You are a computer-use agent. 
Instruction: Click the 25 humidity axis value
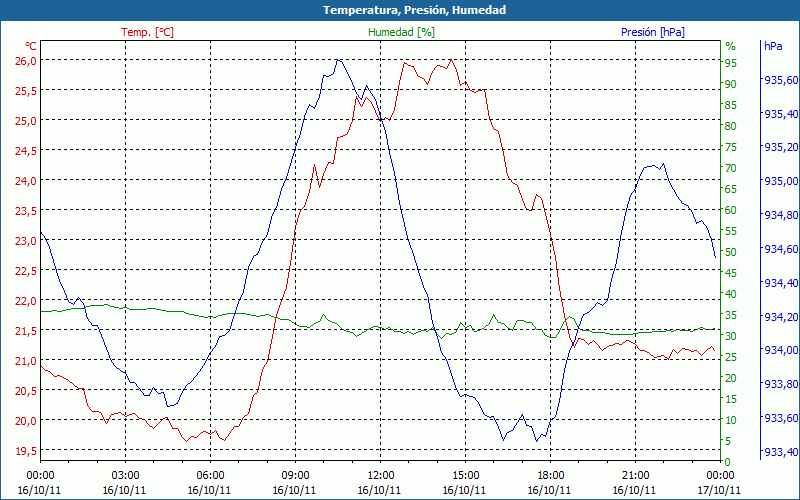(x=731, y=357)
